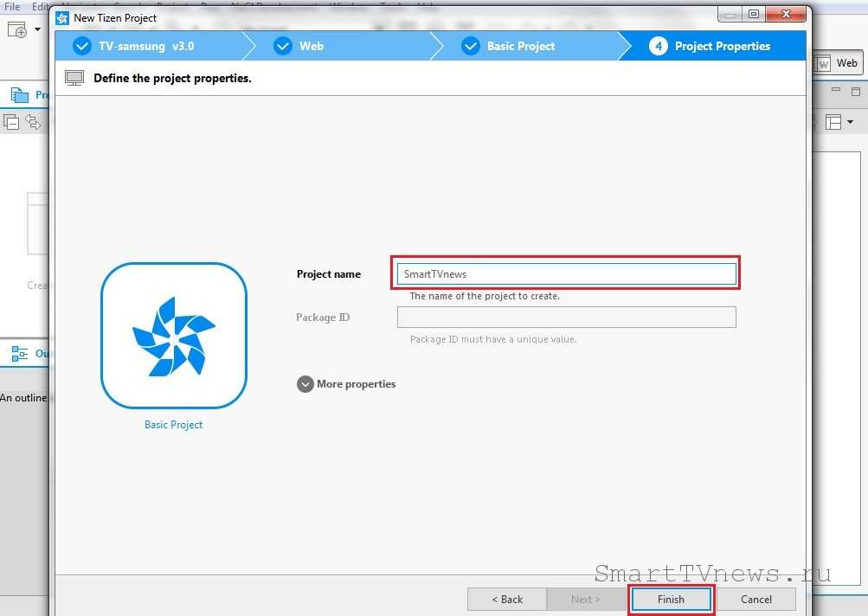This screenshot has width=868, height=616.
Task: Open the dropdown arrow beside the New icon
Action: pyautogui.click(x=38, y=29)
